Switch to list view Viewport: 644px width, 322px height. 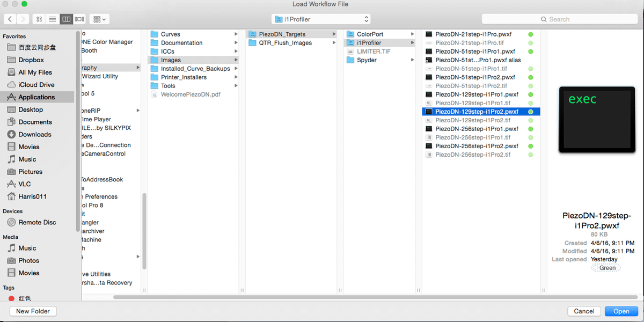coord(53,19)
